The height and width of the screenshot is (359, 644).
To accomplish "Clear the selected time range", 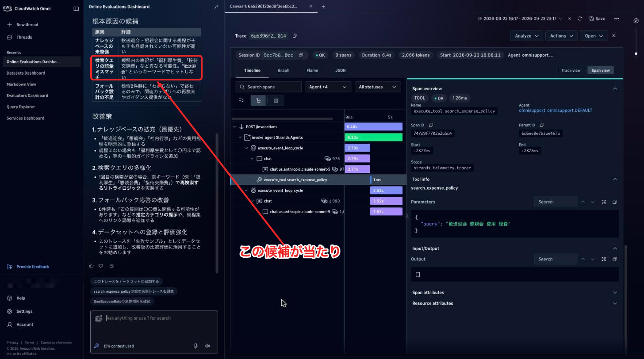I will 569,19.
